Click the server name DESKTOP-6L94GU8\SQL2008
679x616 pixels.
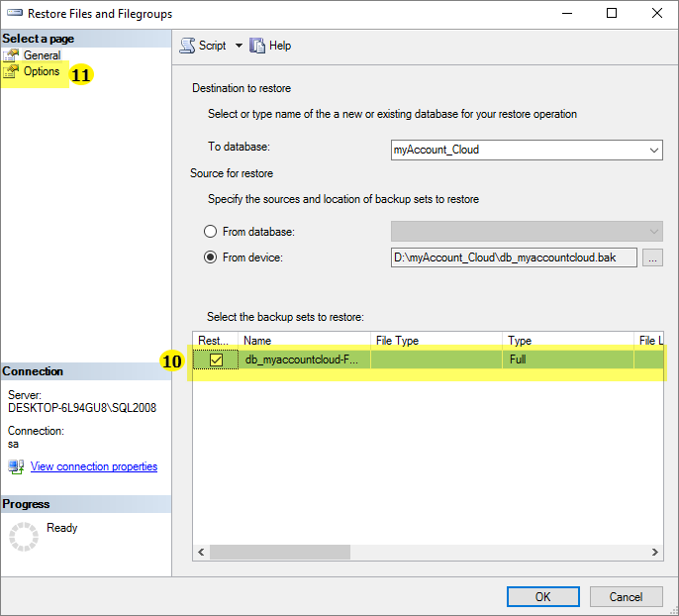click(x=82, y=408)
